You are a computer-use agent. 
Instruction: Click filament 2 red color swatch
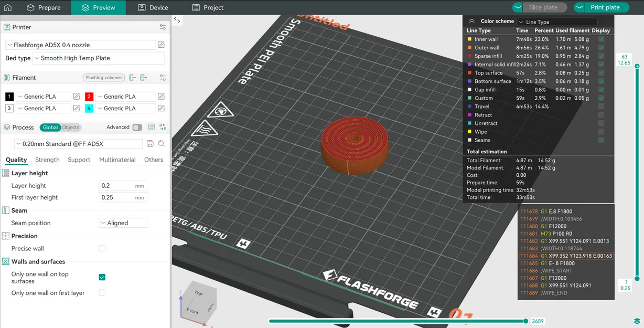click(x=89, y=97)
